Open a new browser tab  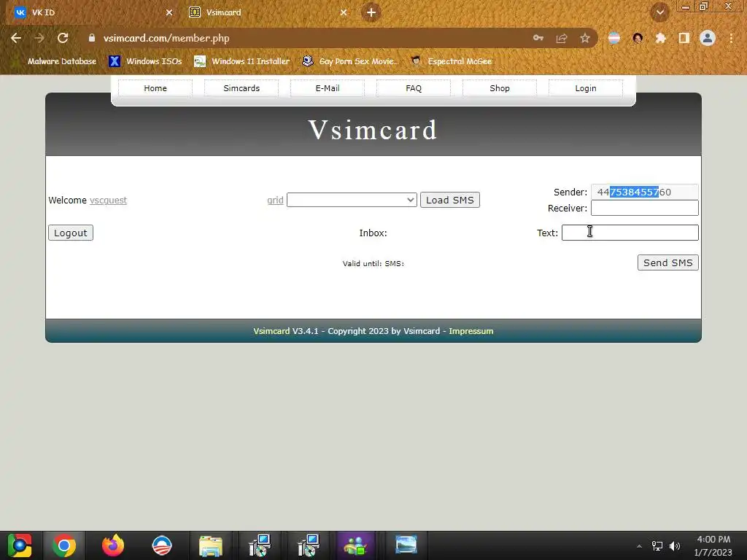pyautogui.click(x=371, y=12)
